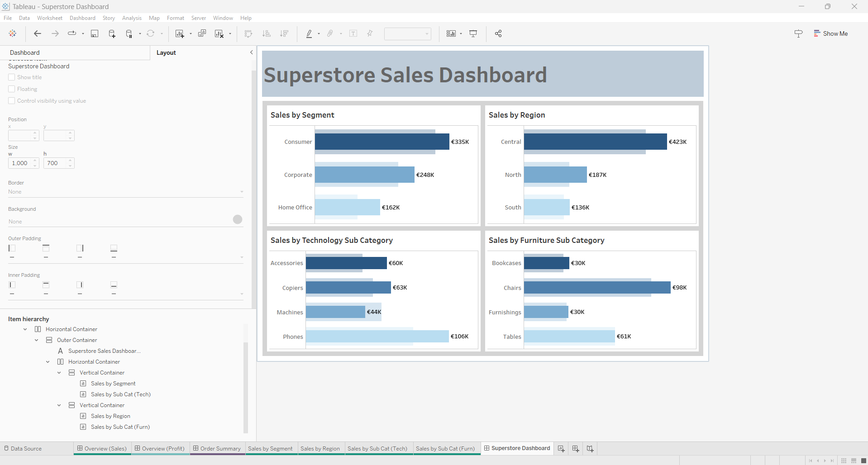The width and height of the screenshot is (868, 465).
Task: Toggle the Floating checkbox
Action: tap(12, 89)
